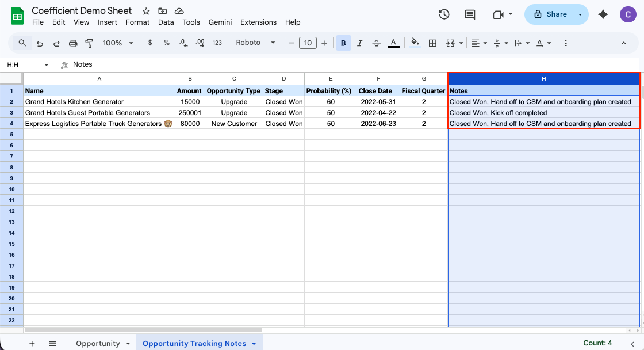Viewport: 644px width, 350px height.
Task: Open the merge cells options arrow
Action: point(461,43)
